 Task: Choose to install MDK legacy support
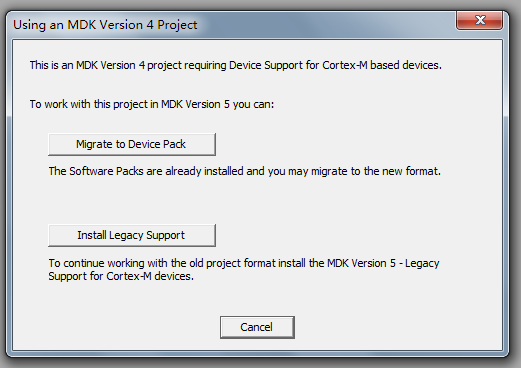(x=132, y=235)
